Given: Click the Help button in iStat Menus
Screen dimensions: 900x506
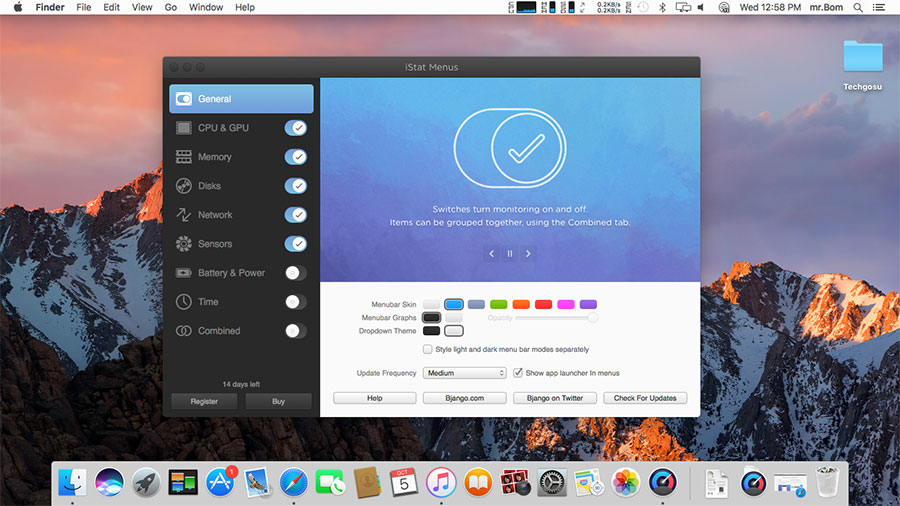Looking at the screenshot, I should [x=374, y=398].
